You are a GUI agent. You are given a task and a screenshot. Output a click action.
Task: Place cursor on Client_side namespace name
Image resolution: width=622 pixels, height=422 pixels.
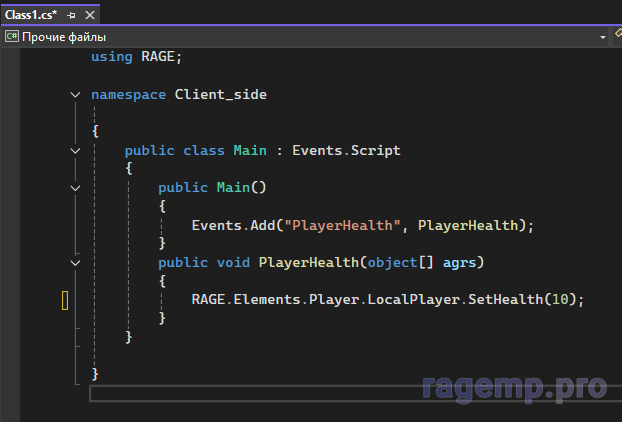220,94
